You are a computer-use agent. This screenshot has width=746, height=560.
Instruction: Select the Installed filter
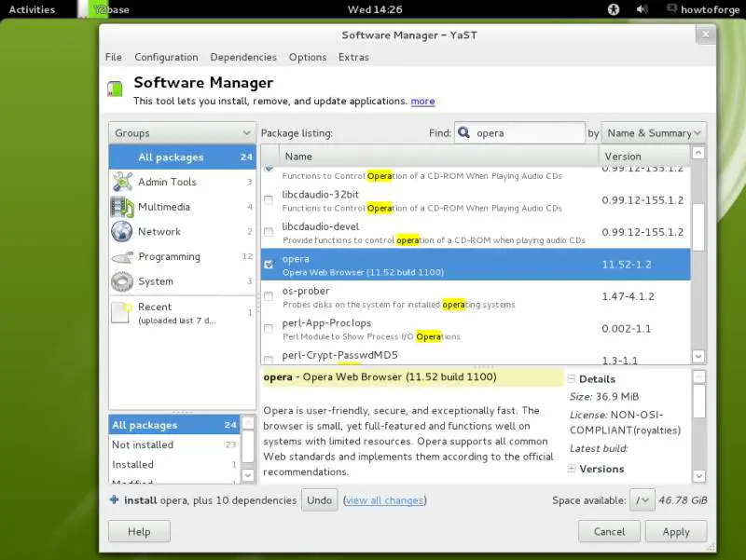[174, 464]
